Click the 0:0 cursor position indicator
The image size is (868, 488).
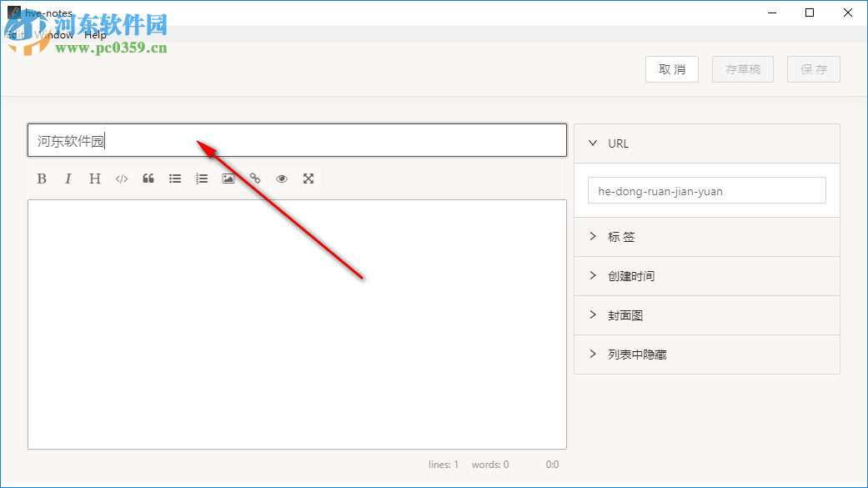point(553,465)
